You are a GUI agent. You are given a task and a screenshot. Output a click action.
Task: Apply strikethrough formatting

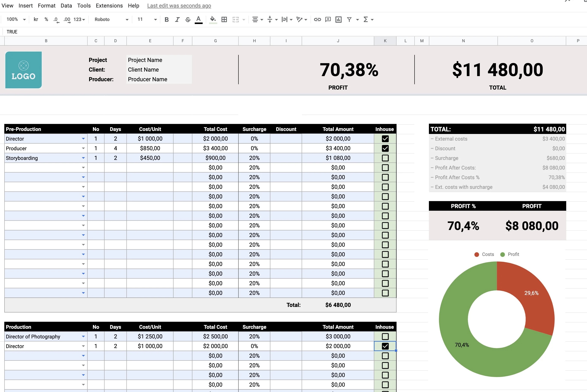188,20
